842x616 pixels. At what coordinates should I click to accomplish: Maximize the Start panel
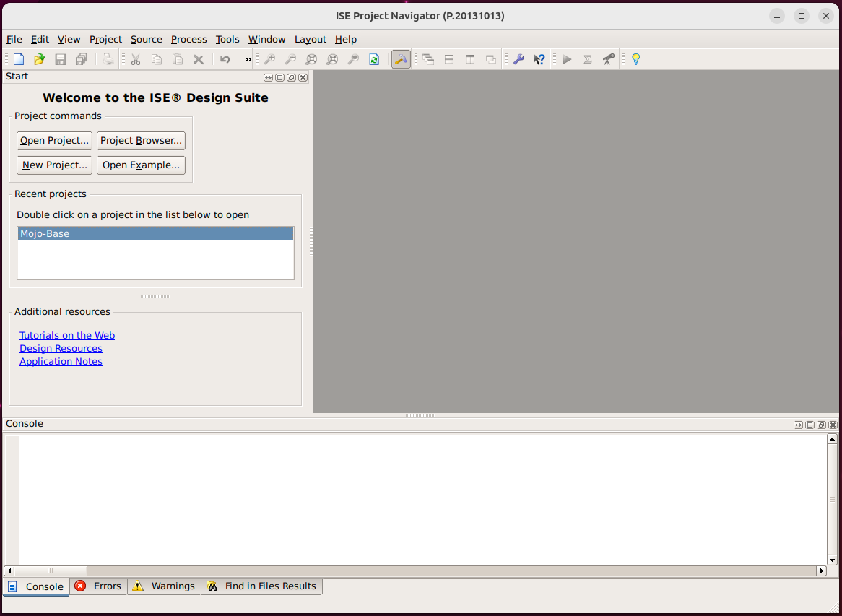(x=279, y=77)
